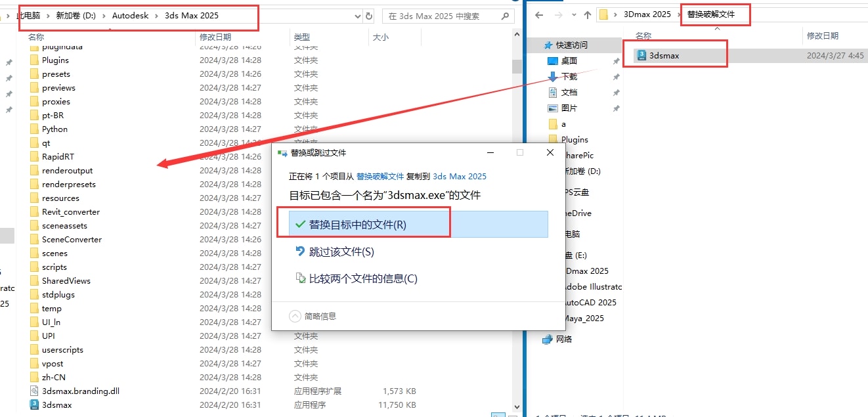Choose 替换目标中的文件(R) in the replace dialog
The height and width of the screenshot is (417, 868).
point(418,224)
